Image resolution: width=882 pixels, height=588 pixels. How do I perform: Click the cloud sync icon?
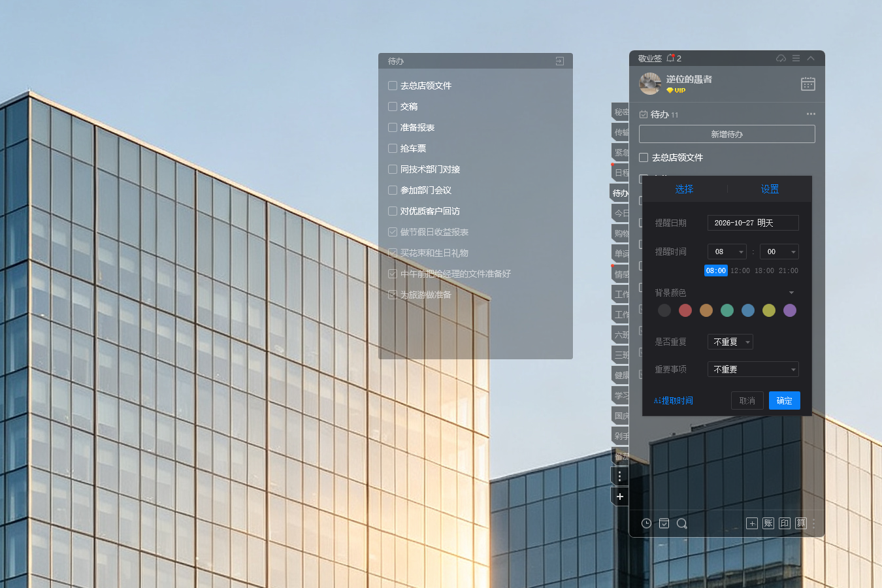[781, 58]
